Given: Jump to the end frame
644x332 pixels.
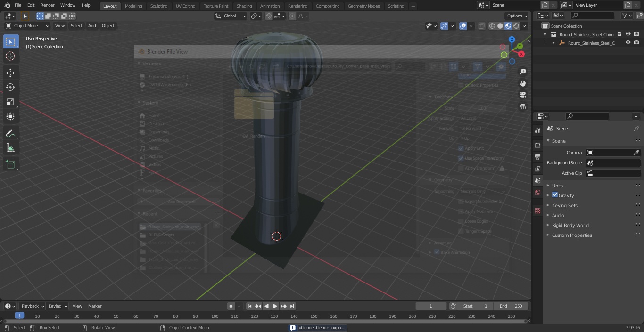Looking at the screenshot, I should pos(292,306).
